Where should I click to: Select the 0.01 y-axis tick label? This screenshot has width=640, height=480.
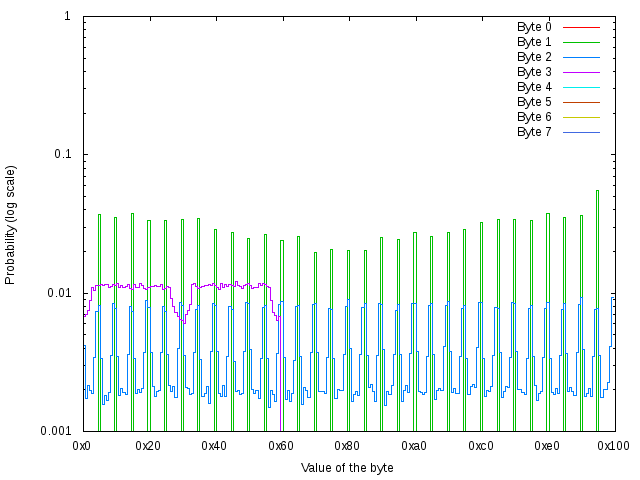point(58,293)
